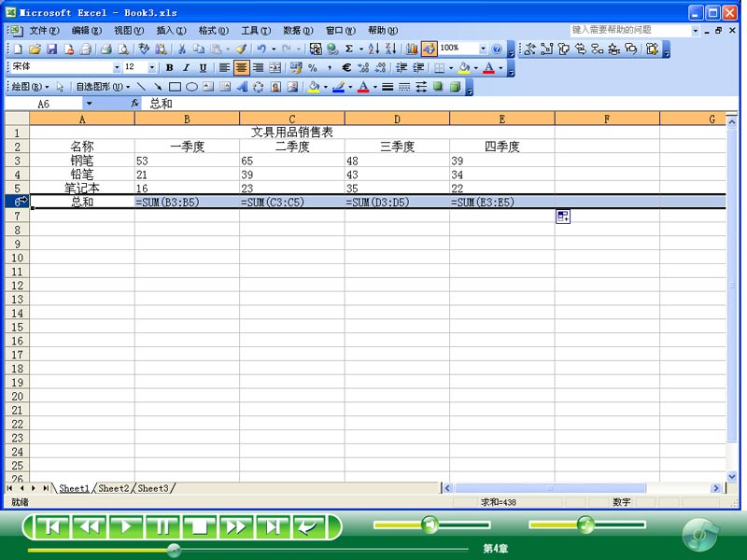The width and height of the screenshot is (747, 560).
Task: Toggle Bold formatting
Action: 169,68
